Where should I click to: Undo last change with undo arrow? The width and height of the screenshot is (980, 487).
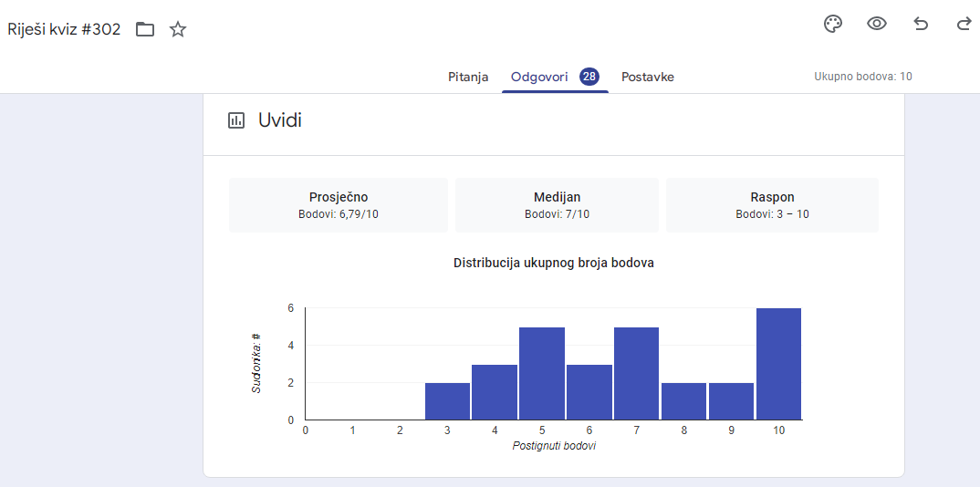click(x=921, y=25)
